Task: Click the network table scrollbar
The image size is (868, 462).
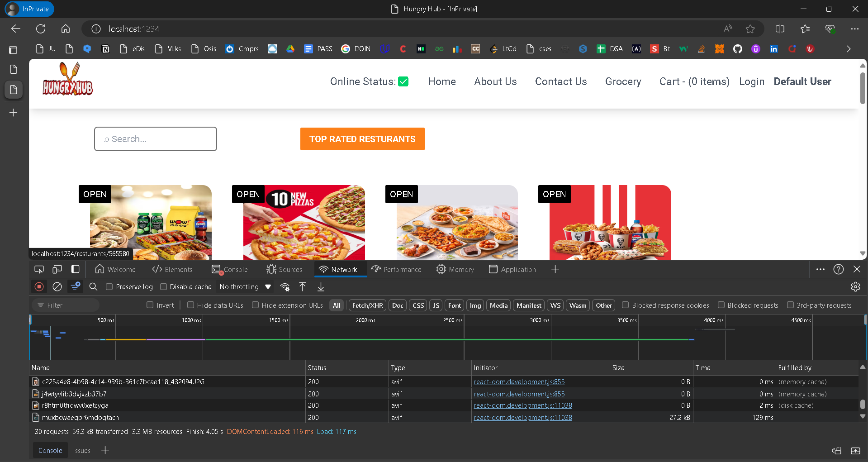Action: pyautogui.click(x=863, y=404)
